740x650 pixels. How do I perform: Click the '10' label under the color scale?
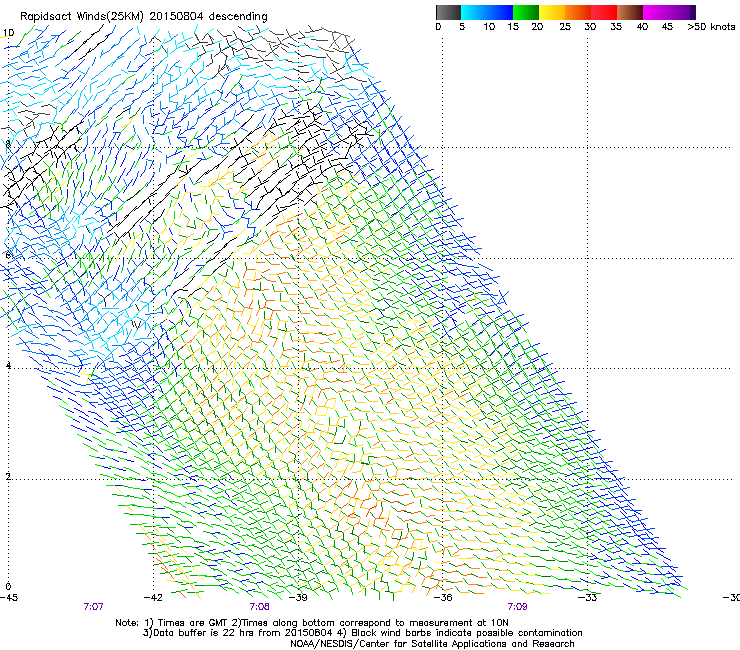(x=489, y=27)
